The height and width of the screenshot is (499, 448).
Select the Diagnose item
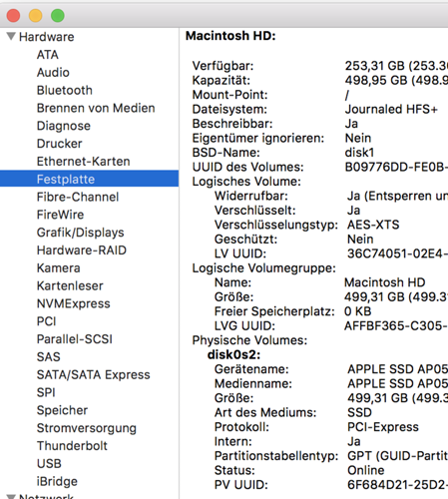click(64, 126)
